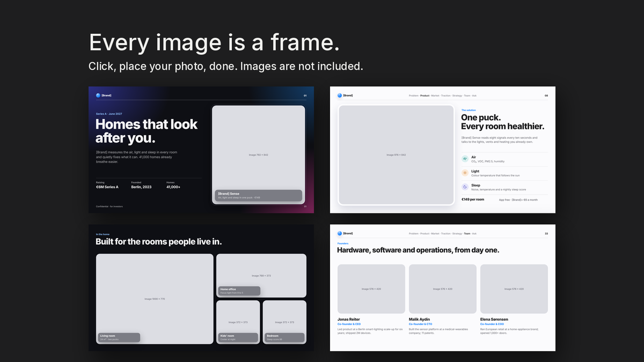
Task: Click the "App free · [Brand]+ €6 a month" text
Action: (x=518, y=200)
